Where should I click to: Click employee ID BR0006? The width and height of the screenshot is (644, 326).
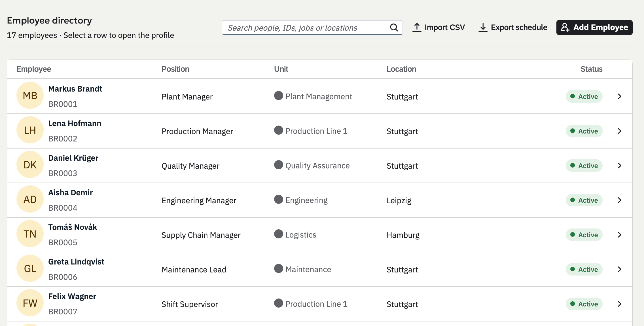click(x=63, y=277)
